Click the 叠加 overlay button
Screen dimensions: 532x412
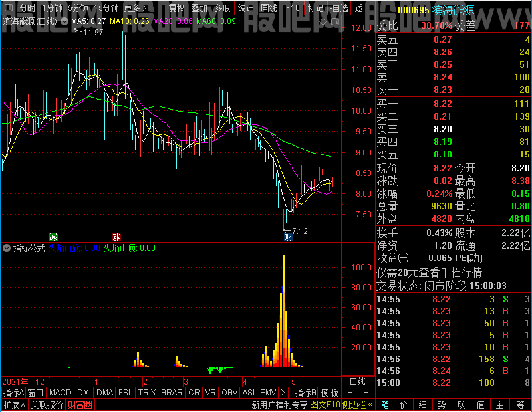pyautogui.click(x=199, y=8)
